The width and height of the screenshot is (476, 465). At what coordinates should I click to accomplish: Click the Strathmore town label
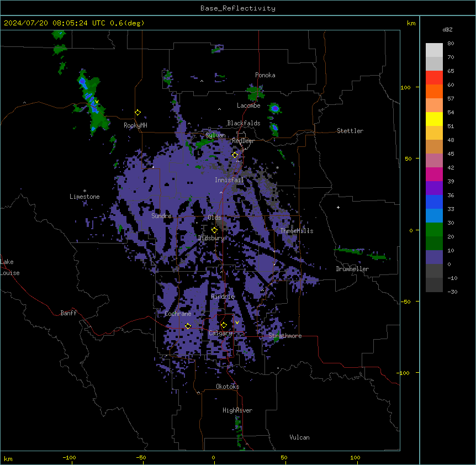pos(285,336)
